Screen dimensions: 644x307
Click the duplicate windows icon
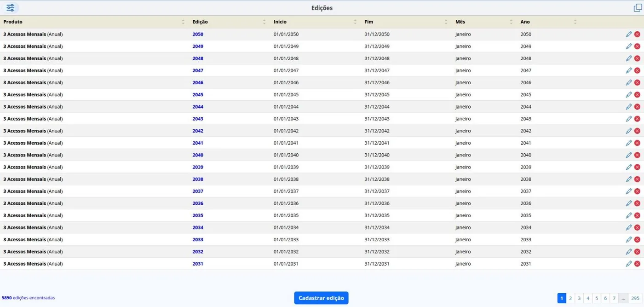638,8
